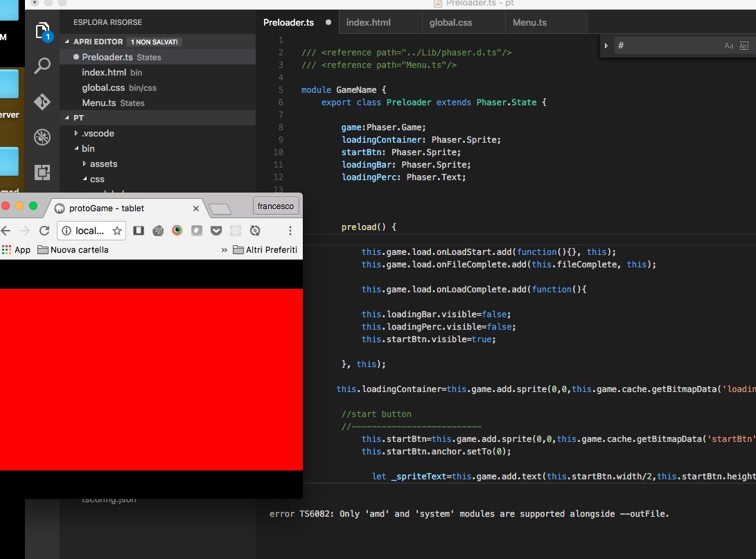Toggle whole word matching in search

tap(744, 45)
